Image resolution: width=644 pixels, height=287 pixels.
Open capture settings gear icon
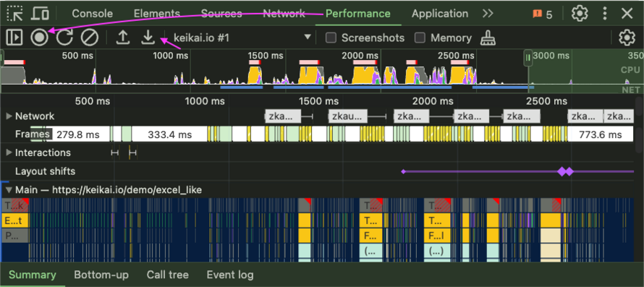point(627,38)
